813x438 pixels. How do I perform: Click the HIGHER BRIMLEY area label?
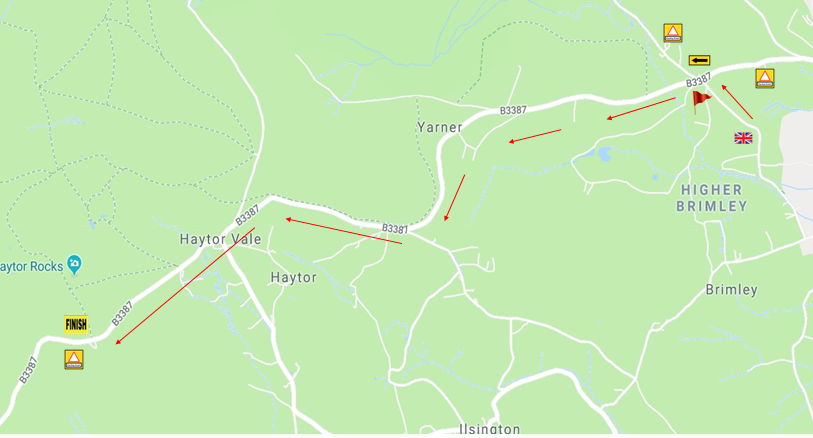pos(711,198)
